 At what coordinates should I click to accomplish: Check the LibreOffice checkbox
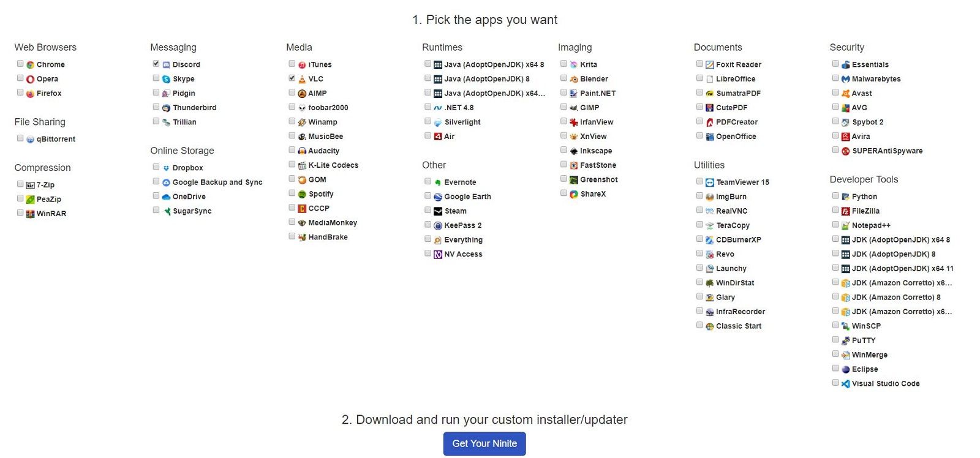coord(699,78)
